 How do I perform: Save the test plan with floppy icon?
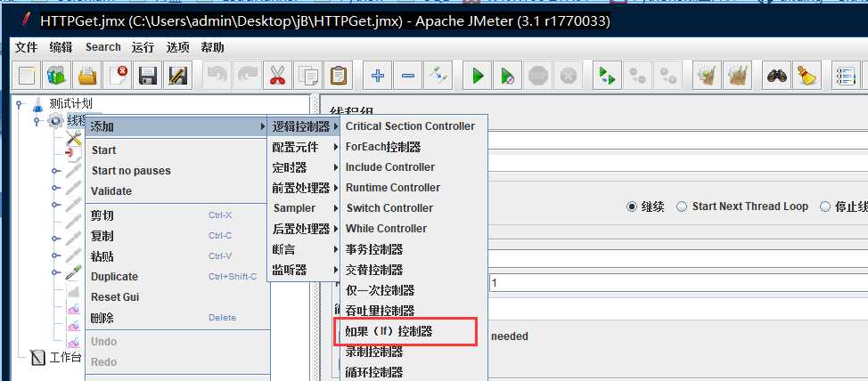click(147, 75)
